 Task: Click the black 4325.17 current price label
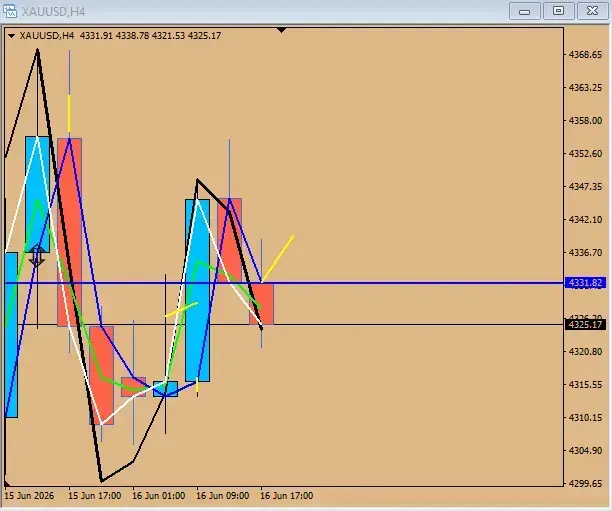[585, 324]
